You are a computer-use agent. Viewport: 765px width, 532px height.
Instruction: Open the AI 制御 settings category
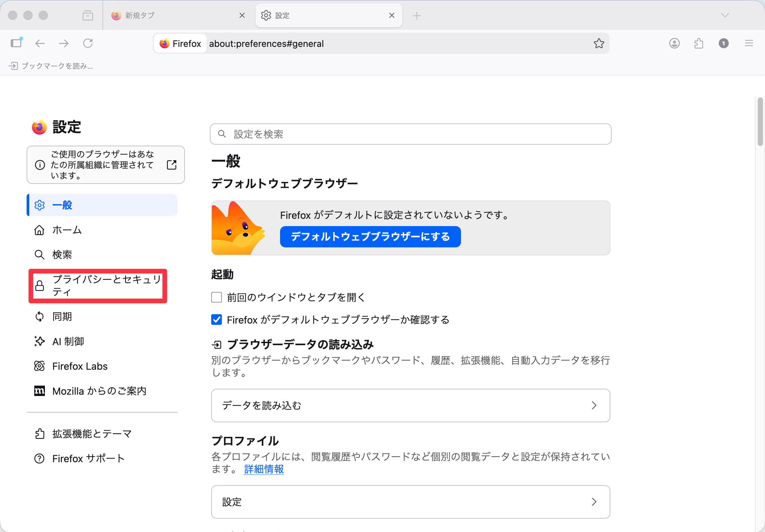coord(102,341)
